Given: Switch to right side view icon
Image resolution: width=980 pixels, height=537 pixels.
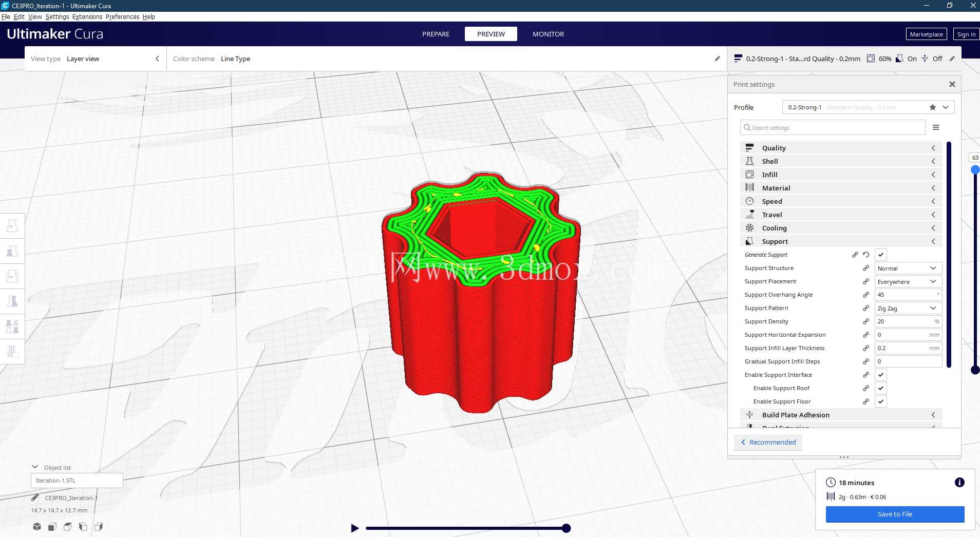Looking at the screenshot, I should click(x=99, y=527).
